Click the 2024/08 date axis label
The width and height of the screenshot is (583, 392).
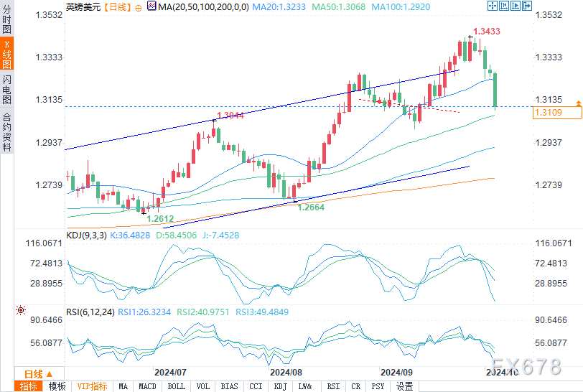click(286, 373)
